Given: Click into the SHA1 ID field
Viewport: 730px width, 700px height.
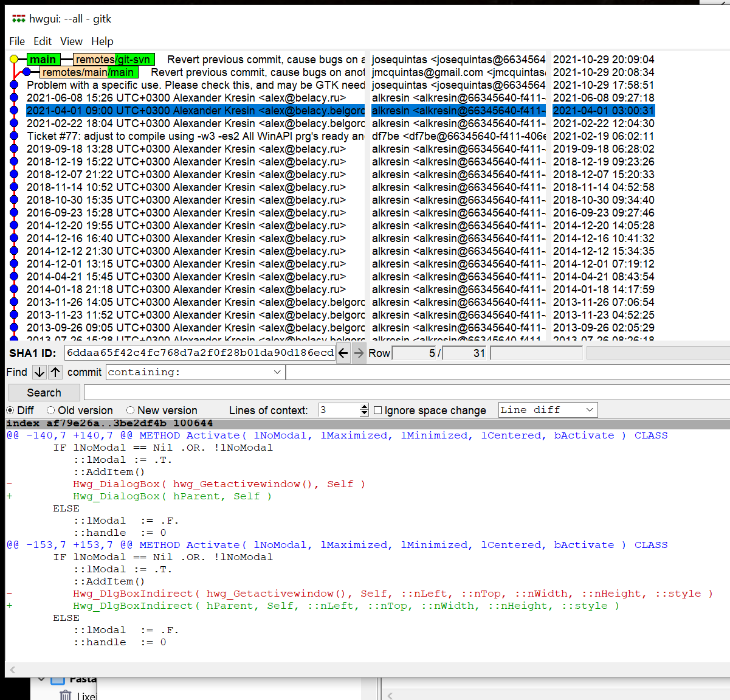Looking at the screenshot, I should click(x=199, y=353).
